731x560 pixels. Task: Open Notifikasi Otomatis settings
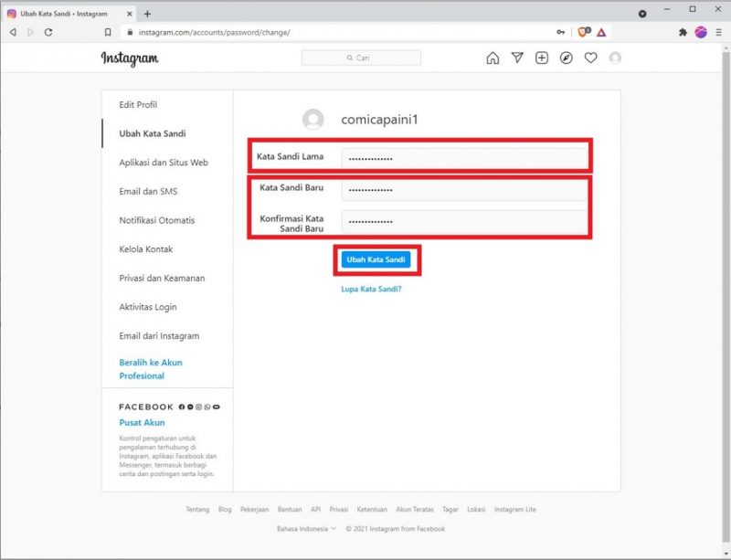(157, 220)
